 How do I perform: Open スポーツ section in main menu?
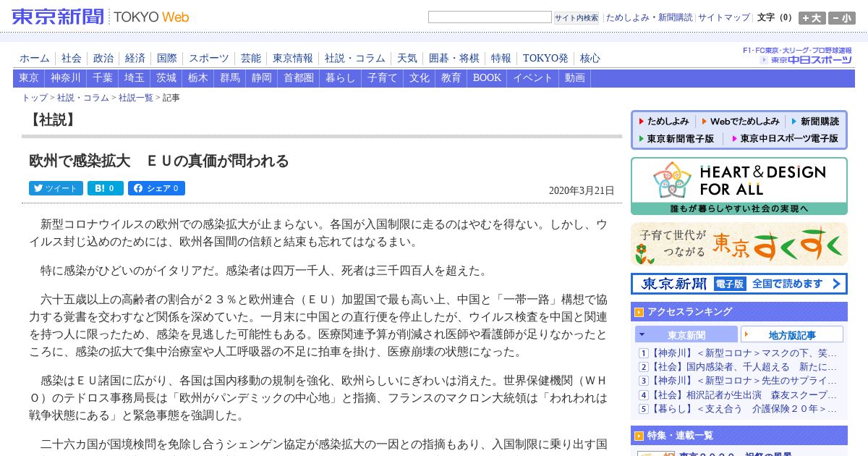coord(209,58)
